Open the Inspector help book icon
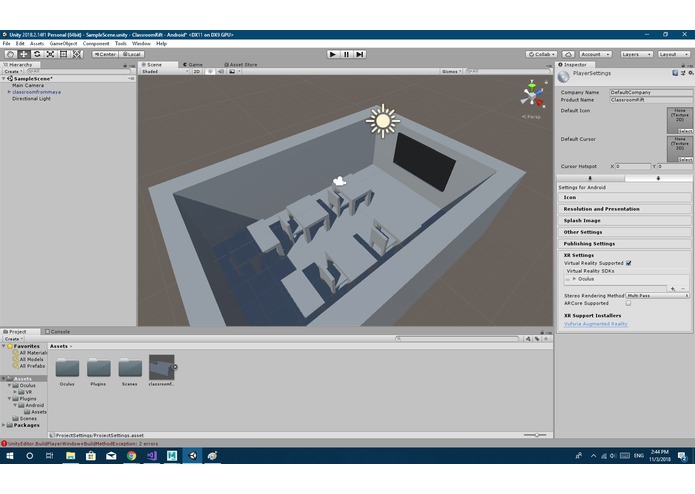Image resolution: width=695 pixels, height=494 pixels. click(675, 73)
